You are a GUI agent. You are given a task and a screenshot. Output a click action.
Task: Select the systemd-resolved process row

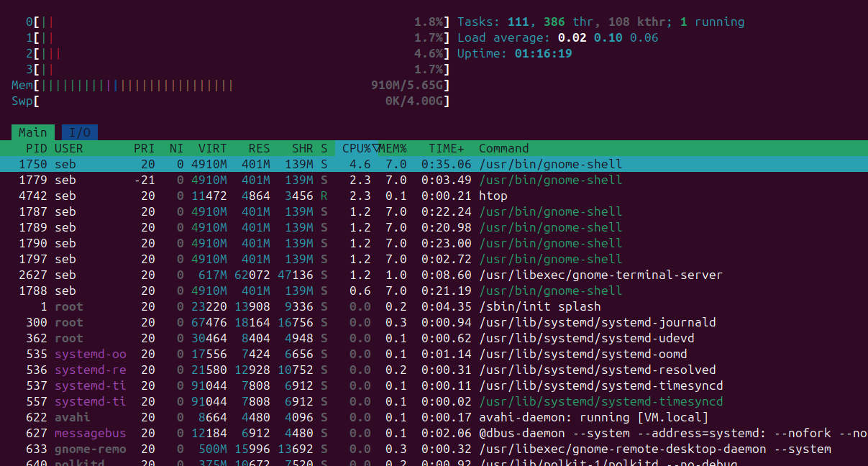click(434, 370)
